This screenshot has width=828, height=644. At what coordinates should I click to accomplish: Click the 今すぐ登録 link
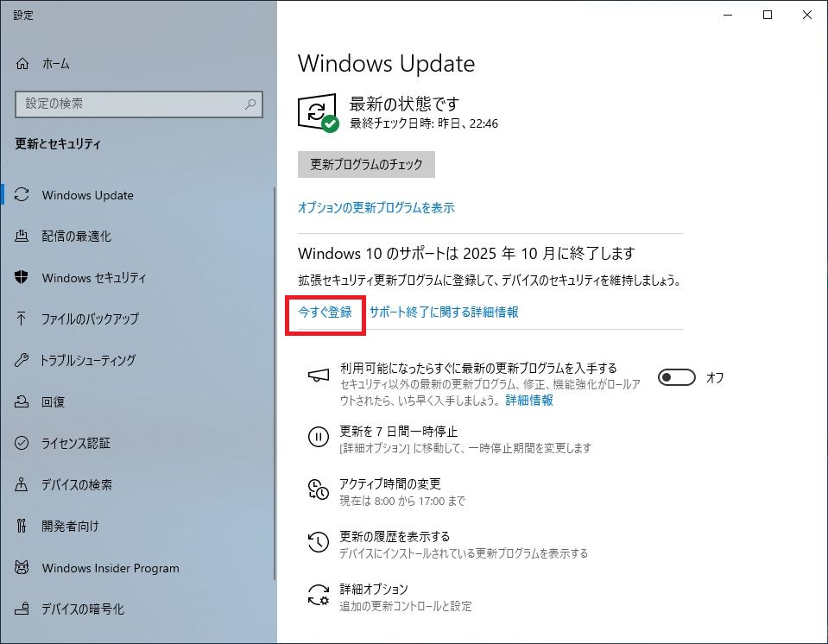tap(326, 313)
